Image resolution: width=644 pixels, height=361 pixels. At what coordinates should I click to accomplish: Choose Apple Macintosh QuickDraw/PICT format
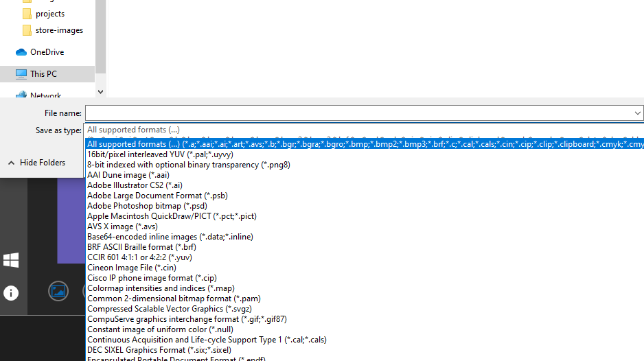coord(172,216)
